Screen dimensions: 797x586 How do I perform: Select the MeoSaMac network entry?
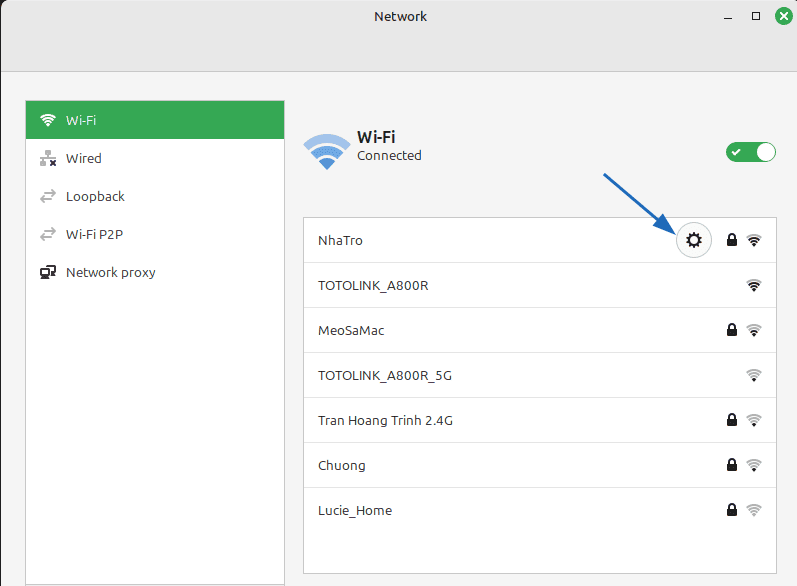(x=352, y=330)
